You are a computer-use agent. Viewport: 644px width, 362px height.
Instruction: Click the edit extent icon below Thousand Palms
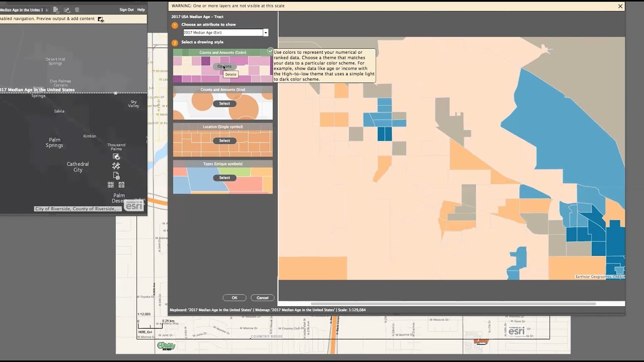tap(116, 166)
